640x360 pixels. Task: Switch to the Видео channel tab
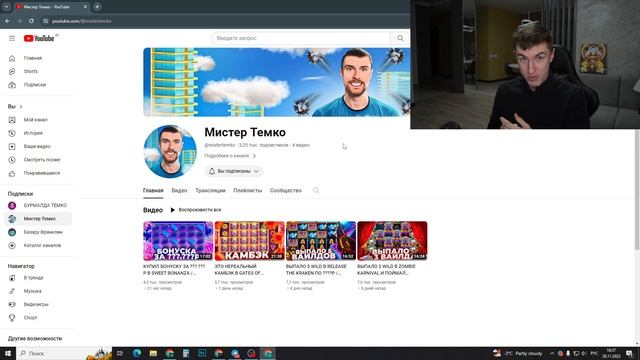click(x=179, y=191)
